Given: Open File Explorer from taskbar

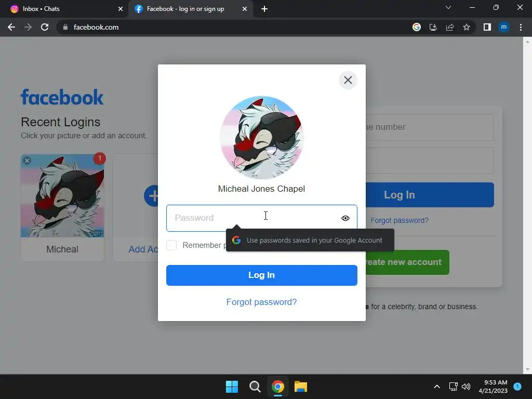Looking at the screenshot, I should 301,387.
